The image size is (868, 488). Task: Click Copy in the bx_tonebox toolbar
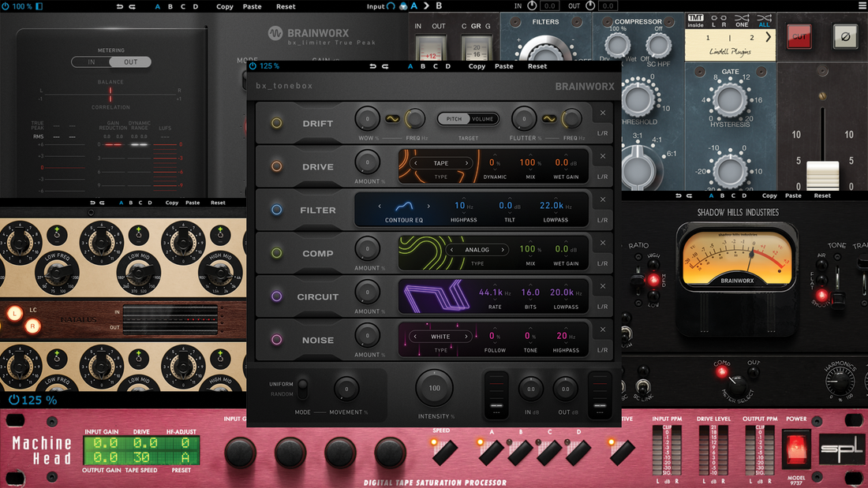click(x=476, y=66)
